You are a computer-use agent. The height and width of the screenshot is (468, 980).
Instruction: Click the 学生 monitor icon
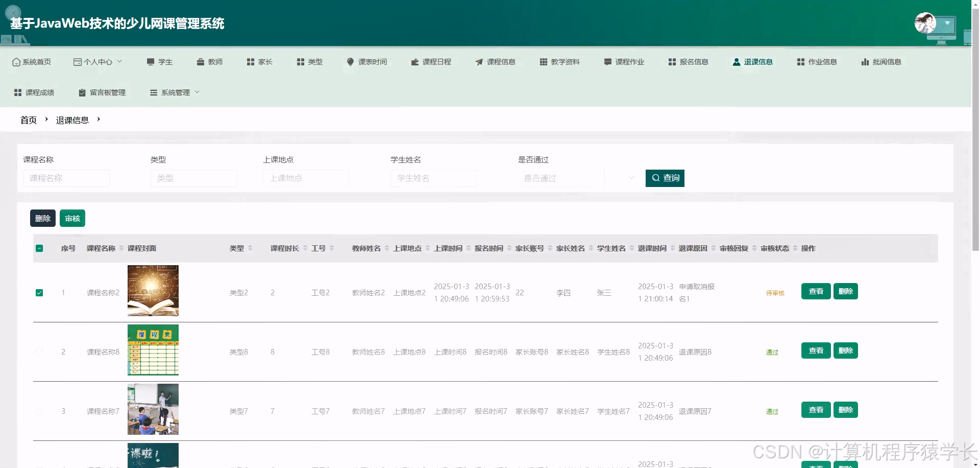point(151,62)
